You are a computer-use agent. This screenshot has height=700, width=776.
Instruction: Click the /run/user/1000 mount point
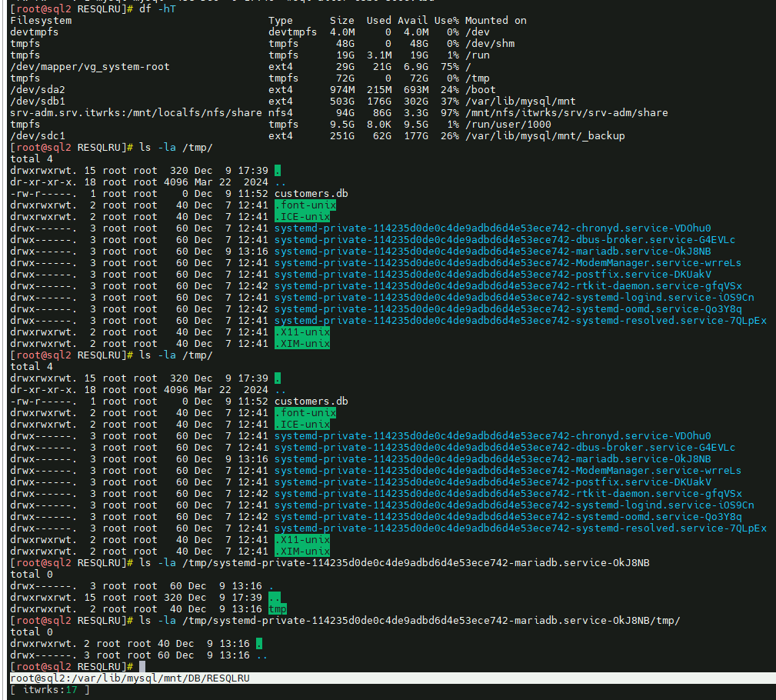point(508,124)
